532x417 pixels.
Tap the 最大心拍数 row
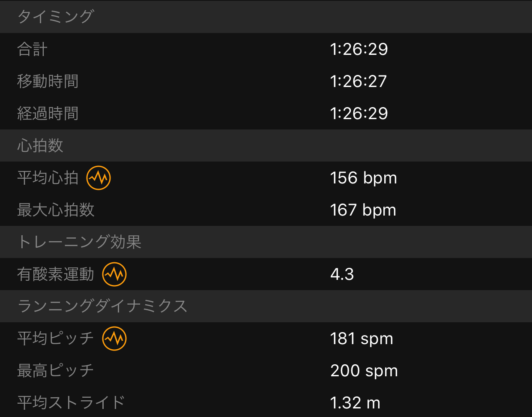pyautogui.click(x=266, y=210)
